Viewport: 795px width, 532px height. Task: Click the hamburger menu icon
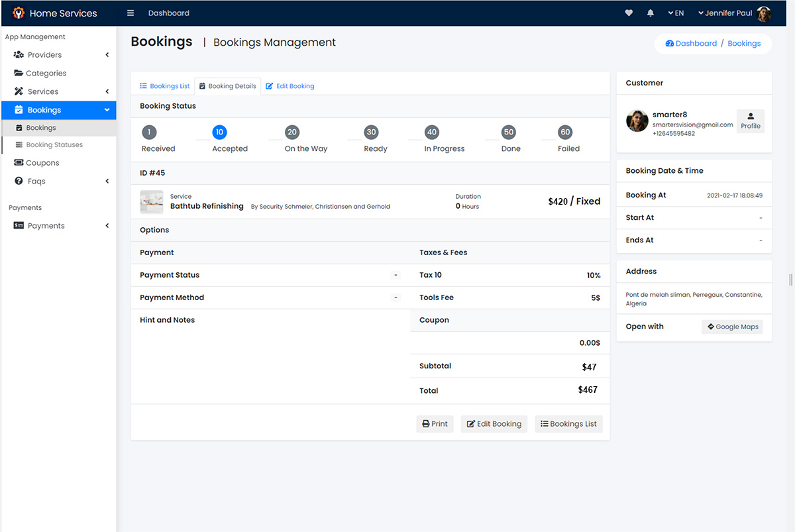(x=131, y=13)
